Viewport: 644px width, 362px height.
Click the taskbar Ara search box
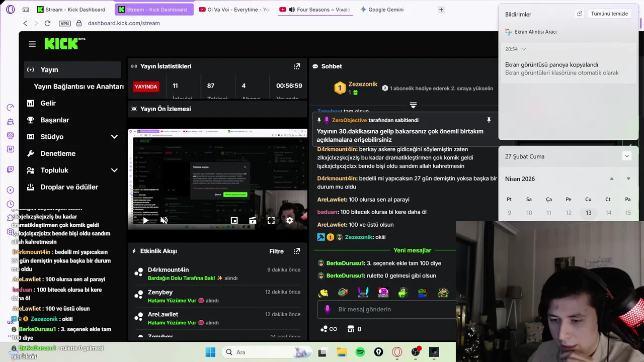(267, 352)
